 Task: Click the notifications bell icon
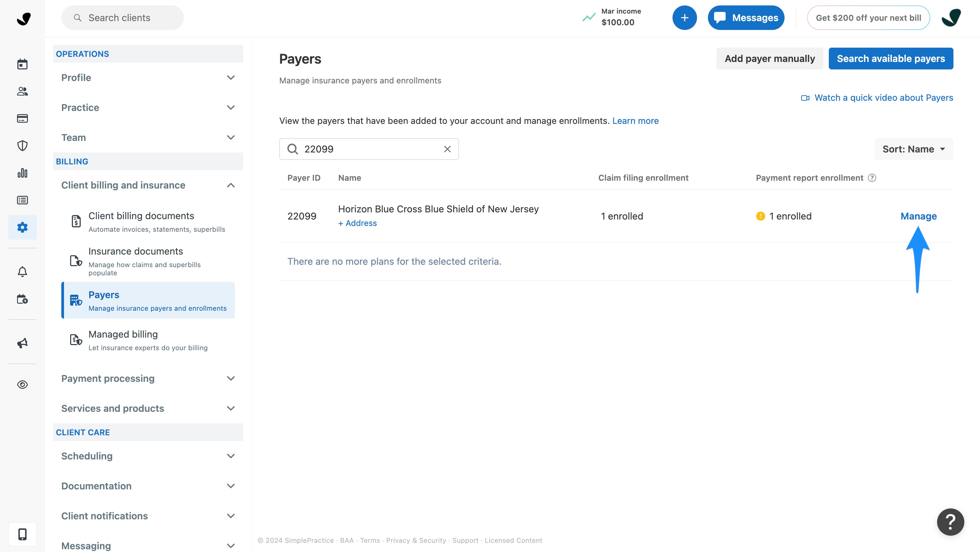tap(22, 272)
